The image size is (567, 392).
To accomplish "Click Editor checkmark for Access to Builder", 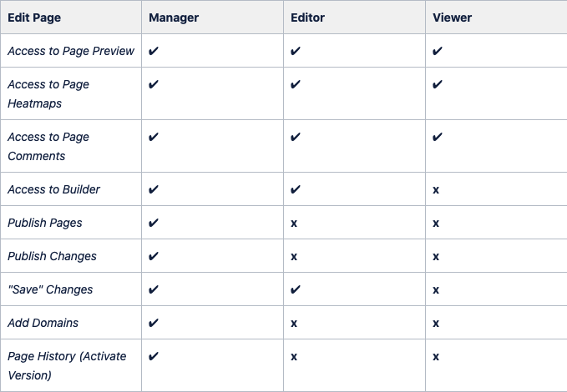I will coord(296,189).
